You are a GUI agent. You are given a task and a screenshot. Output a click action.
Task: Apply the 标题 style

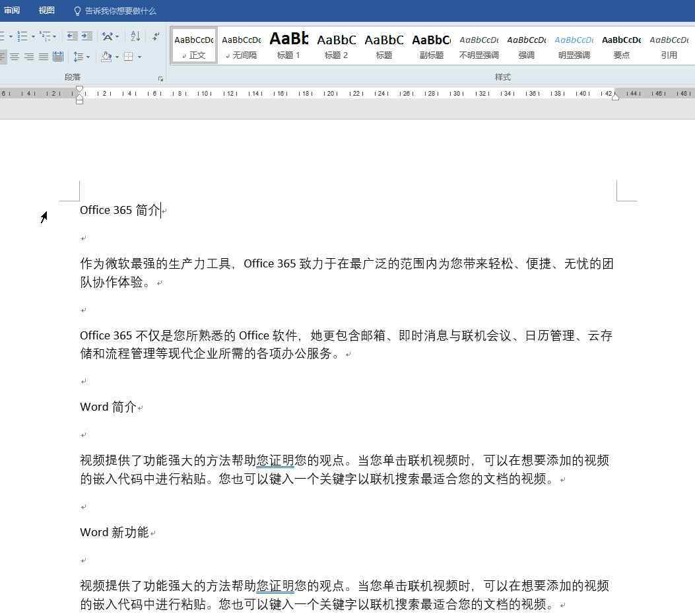(x=384, y=46)
